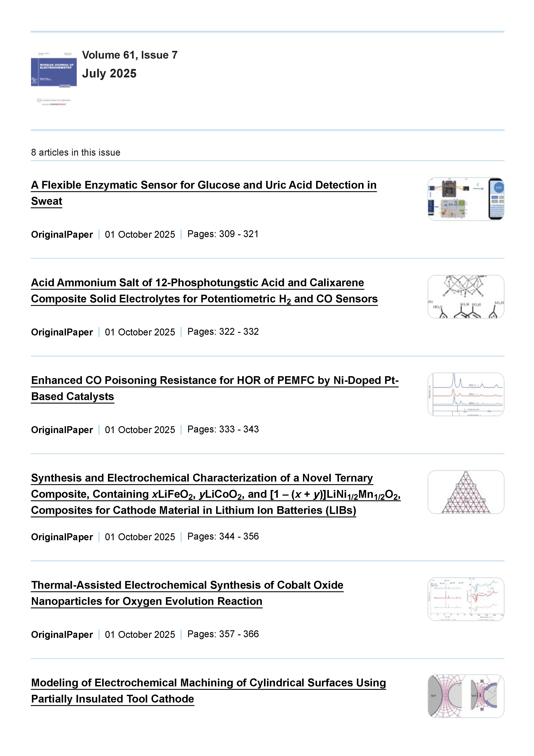
Task: Click the Pages: 333 - 343 label
Action: tap(223, 429)
